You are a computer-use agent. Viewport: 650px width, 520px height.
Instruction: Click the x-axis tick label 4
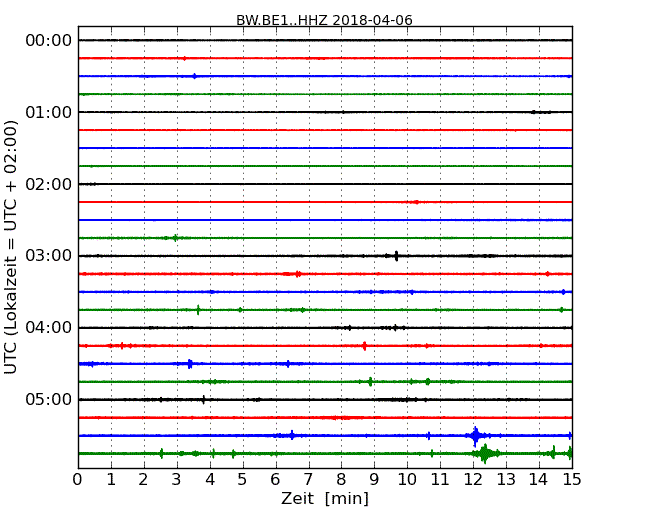(210, 480)
